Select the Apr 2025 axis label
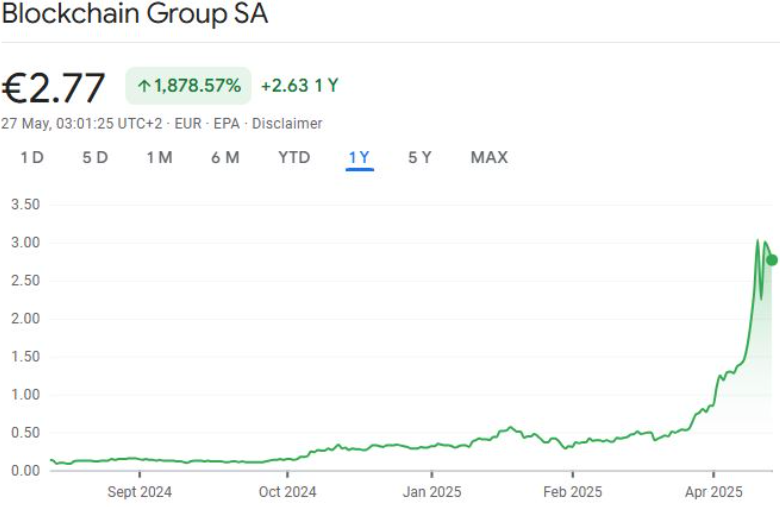780x507 pixels. point(714,491)
